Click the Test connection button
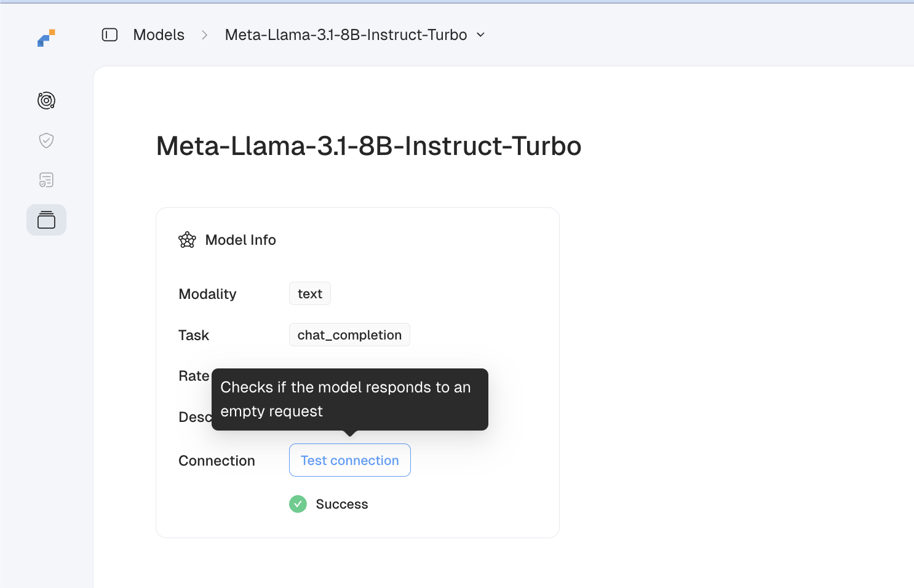Viewport: 914px width, 588px height. tap(350, 460)
